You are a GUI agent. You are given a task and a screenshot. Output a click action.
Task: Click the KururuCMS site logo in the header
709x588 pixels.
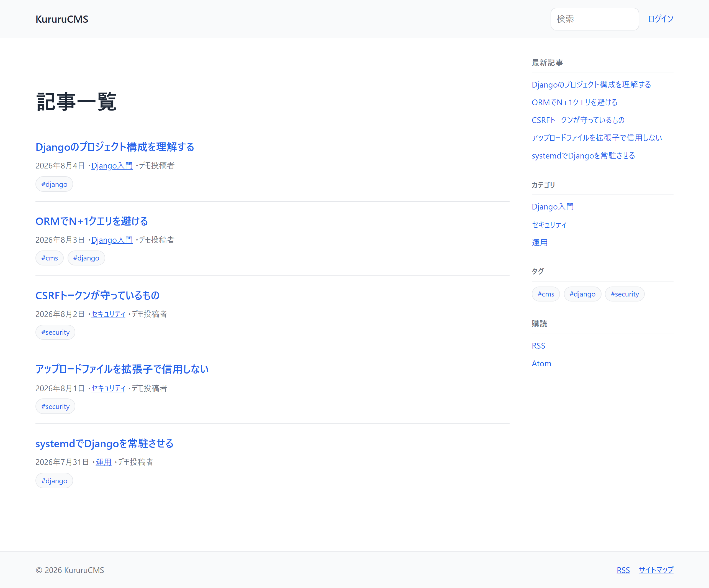point(62,19)
